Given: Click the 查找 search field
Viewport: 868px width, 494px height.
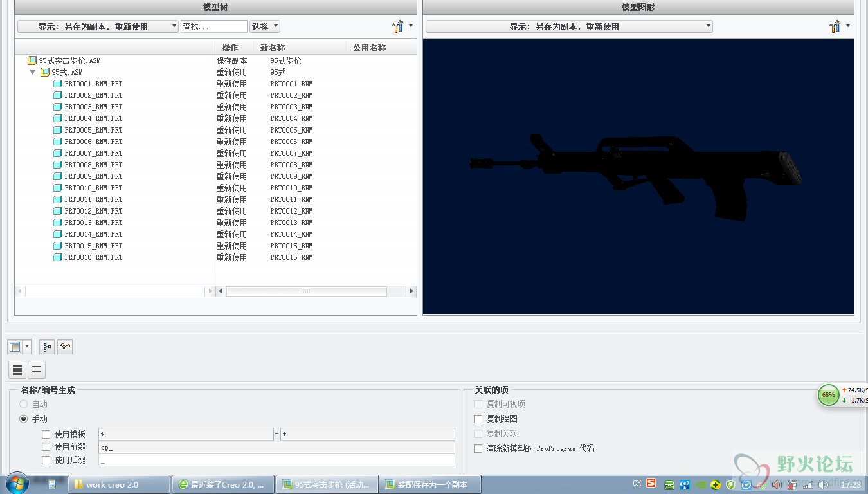Looking at the screenshot, I should 213,26.
